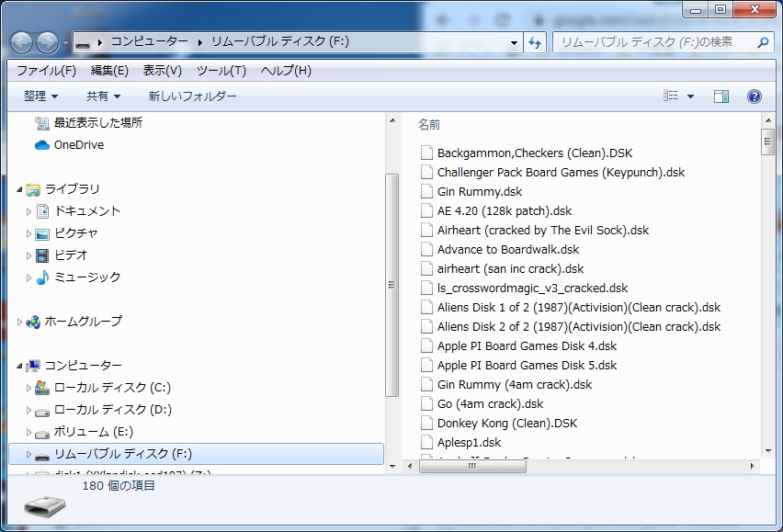Image resolution: width=783 pixels, height=532 pixels.
Task: Click the ホームグループ icon
Action: tap(33, 322)
